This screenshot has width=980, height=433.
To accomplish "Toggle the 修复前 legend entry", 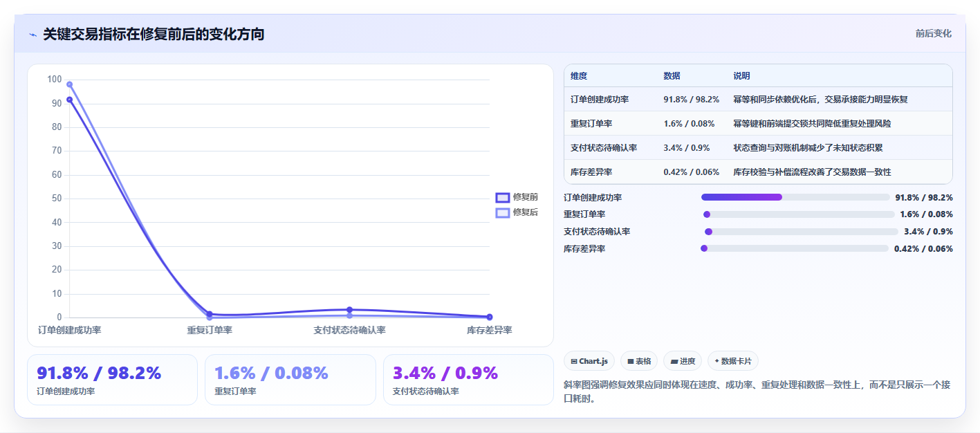I will tap(517, 197).
